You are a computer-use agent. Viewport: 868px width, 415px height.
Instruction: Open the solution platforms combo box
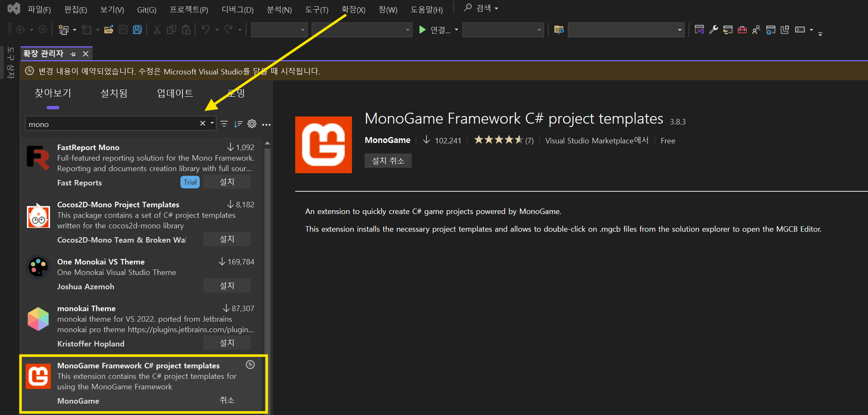[362, 30]
